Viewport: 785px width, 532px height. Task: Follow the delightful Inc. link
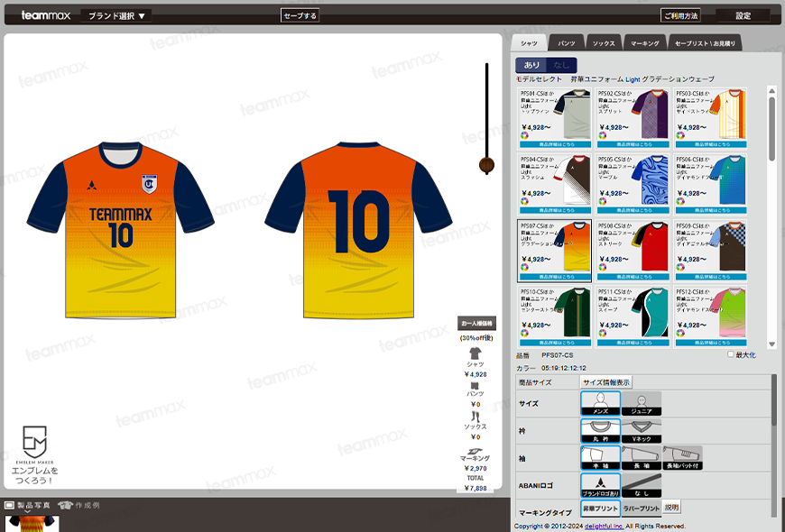point(604,526)
